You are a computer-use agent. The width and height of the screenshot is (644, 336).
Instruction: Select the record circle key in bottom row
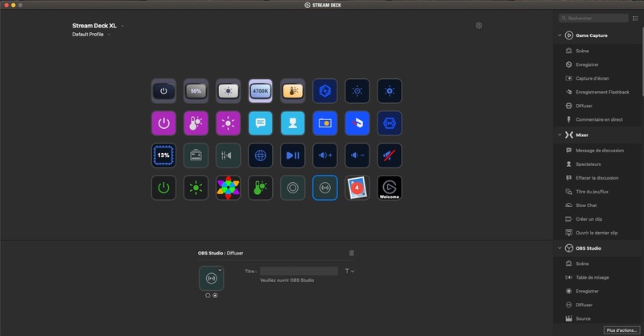pyautogui.click(x=293, y=188)
